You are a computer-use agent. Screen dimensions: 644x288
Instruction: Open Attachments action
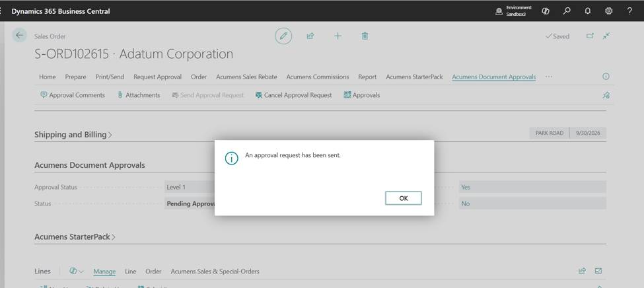point(139,95)
